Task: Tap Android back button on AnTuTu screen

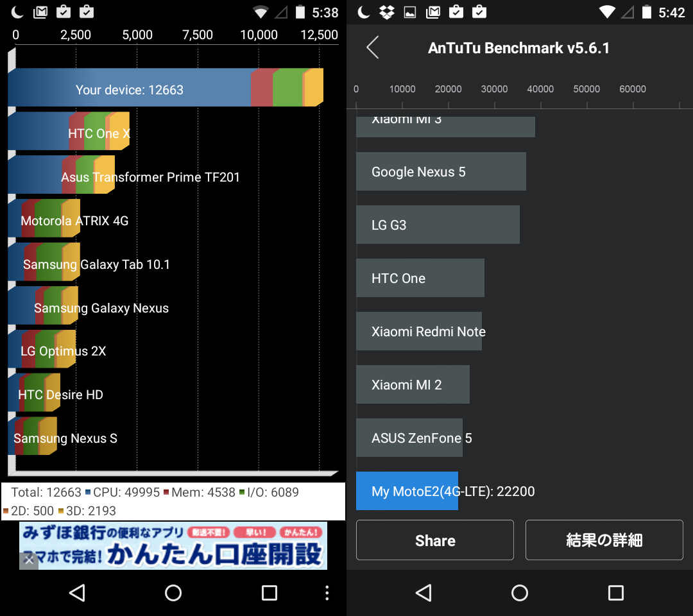Action: click(x=424, y=593)
